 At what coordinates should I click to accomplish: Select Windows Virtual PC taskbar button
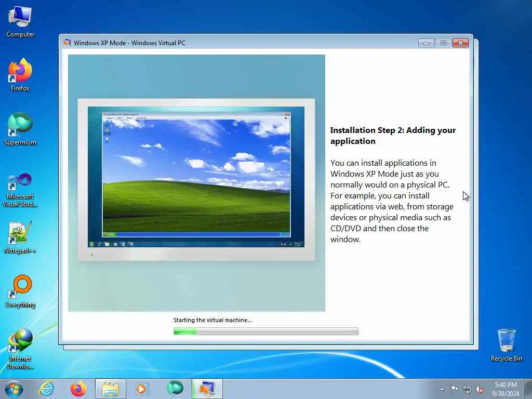(207, 389)
